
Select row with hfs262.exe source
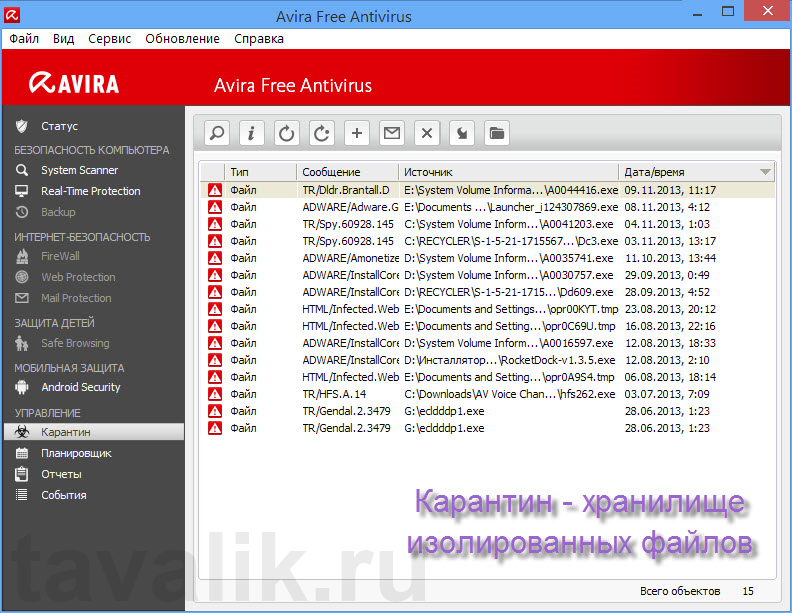coord(487,394)
